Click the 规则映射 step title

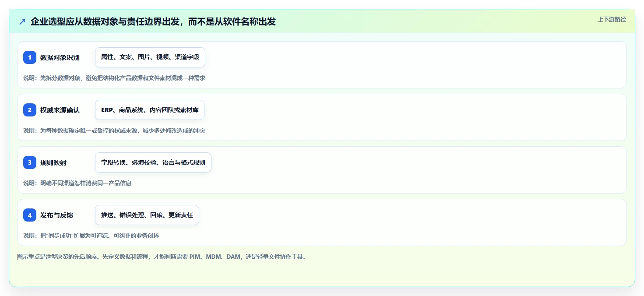tap(53, 162)
